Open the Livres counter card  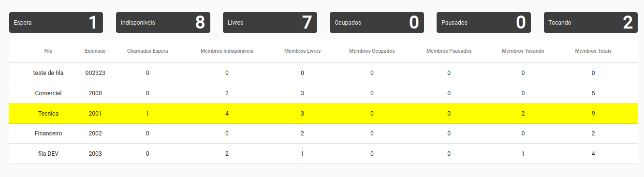click(x=270, y=22)
